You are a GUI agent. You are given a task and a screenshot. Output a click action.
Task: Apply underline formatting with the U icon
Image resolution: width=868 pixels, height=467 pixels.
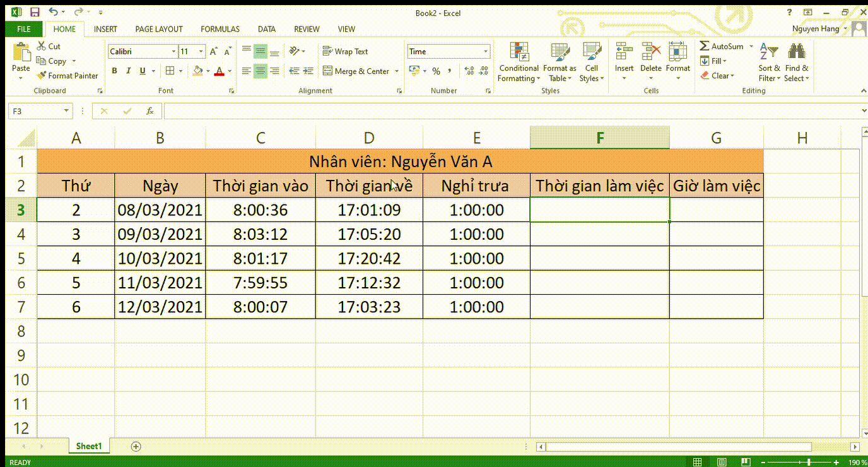point(143,71)
